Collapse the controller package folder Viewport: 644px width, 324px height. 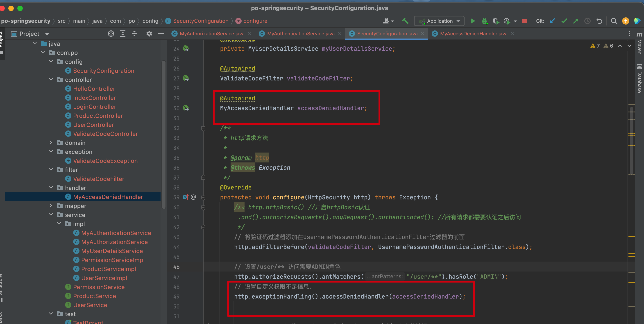(x=51, y=80)
